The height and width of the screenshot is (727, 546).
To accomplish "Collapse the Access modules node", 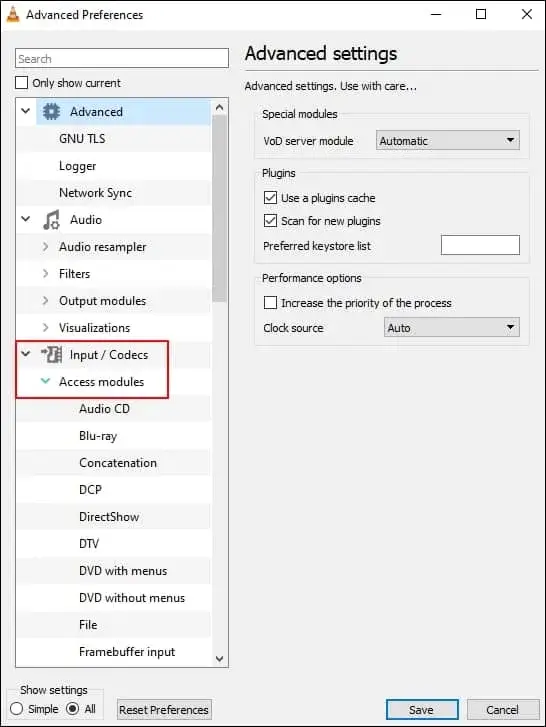I will click(x=45, y=381).
